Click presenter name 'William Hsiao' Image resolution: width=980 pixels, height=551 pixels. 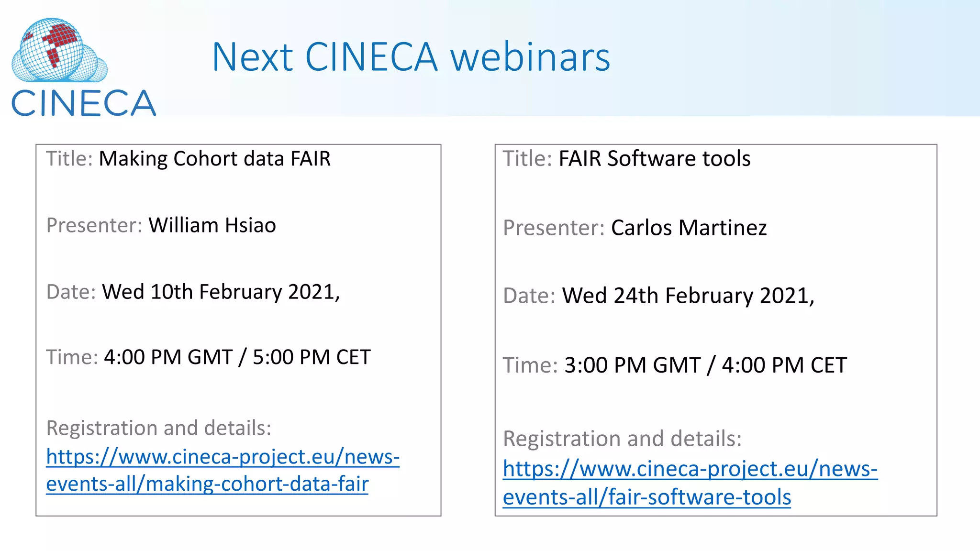click(x=212, y=225)
